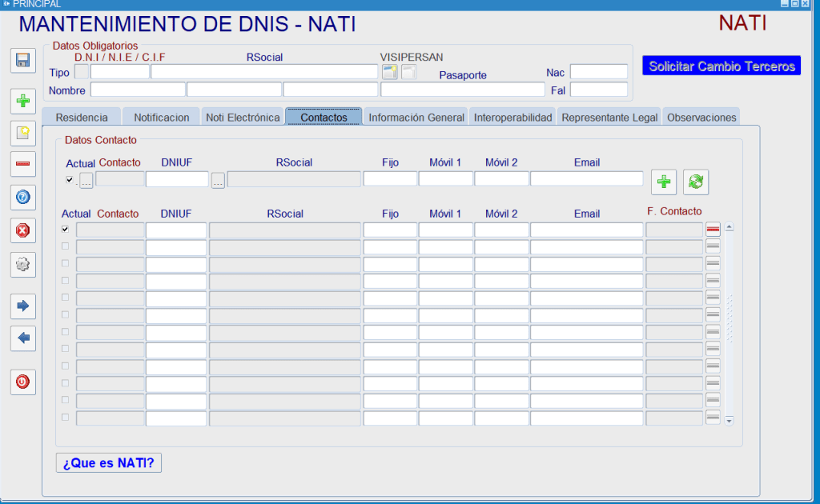Open Contacto lookup button beside Actual checkbox

click(86, 180)
